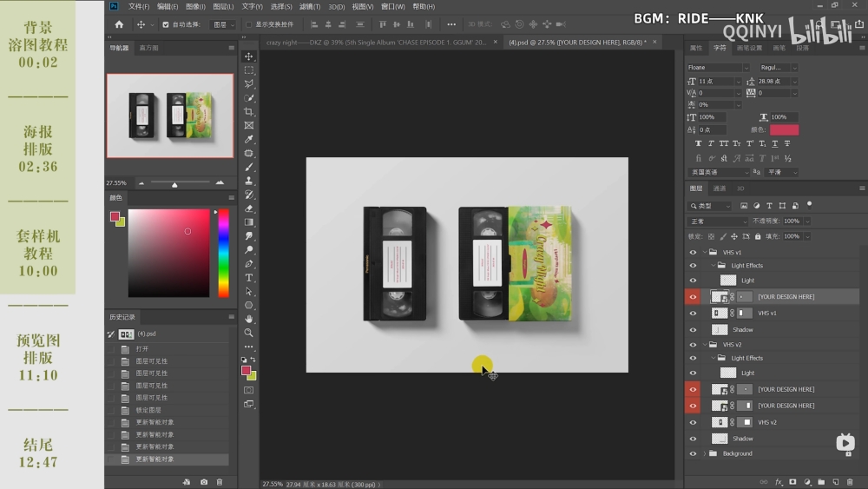
Task: Click the hue spectrum slider in Color panel
Action: point(224,253)
